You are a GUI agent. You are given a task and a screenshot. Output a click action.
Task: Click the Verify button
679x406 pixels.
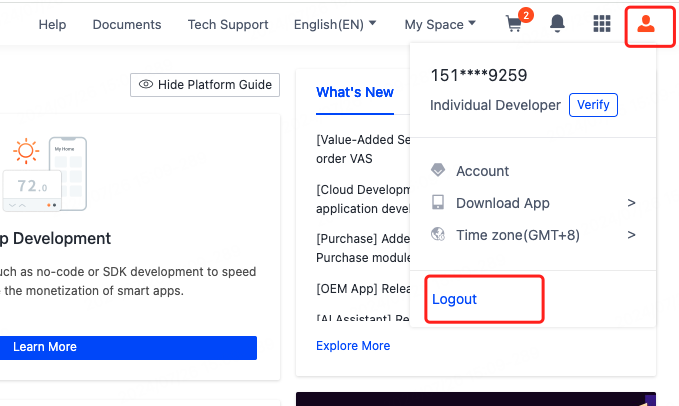click(x=593, y=105)
